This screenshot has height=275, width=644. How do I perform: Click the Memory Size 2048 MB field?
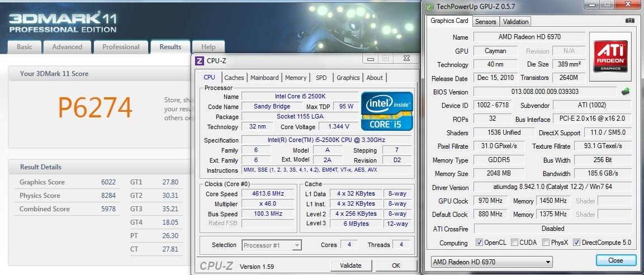point(499,173)
